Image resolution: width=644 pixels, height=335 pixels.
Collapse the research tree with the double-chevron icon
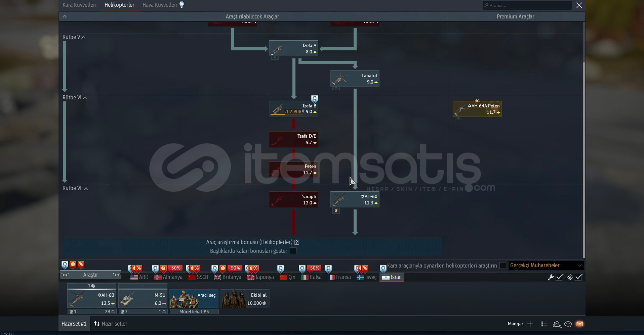pyautogui.click(x=65, y=16)
